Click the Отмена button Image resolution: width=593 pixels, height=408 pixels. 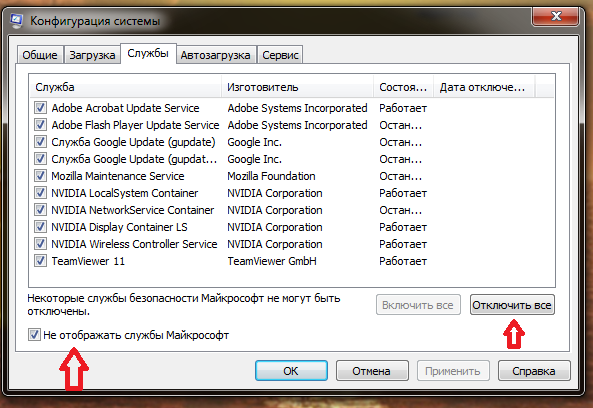[x=372, y=371]
